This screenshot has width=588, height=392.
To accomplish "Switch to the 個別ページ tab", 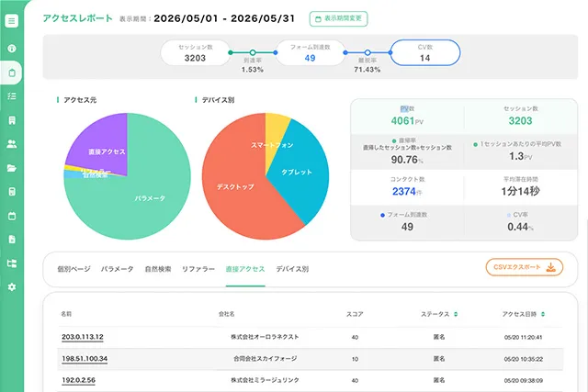I will coord(73,269).
